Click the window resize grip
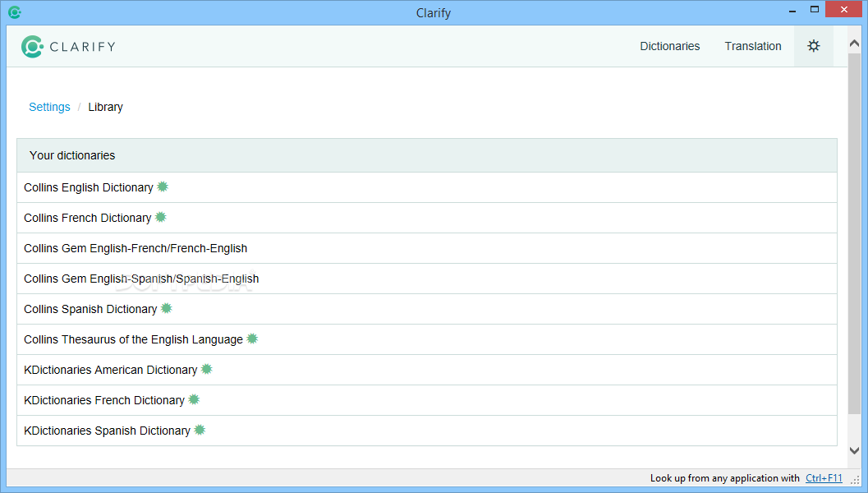868x493 pixels. coord(855,480)
